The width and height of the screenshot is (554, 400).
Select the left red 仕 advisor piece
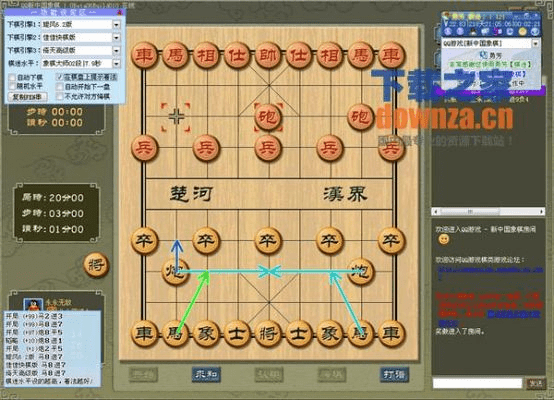click(237, 55)
